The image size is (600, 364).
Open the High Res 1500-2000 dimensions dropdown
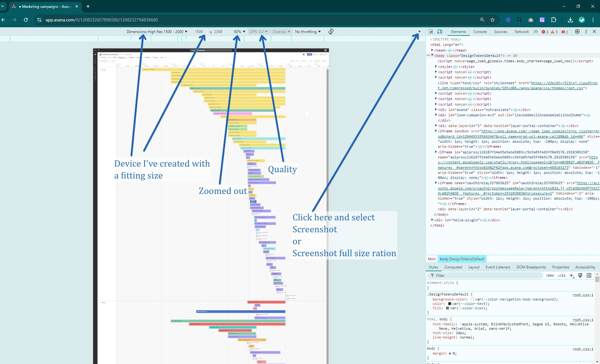[x=156, y=31]
